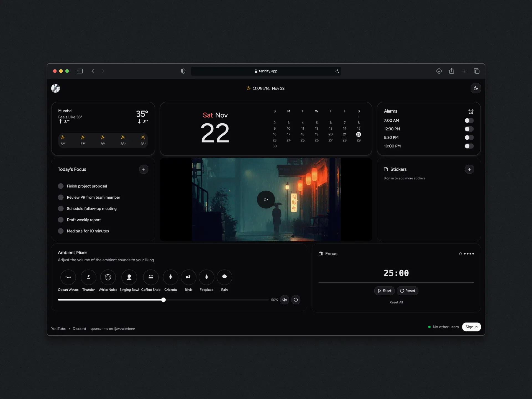Viewport: 532px width, 399px height.
Task: Open the Focus timer options ellipsis menu
Action: pyautogui.click(x=469, y=254)
